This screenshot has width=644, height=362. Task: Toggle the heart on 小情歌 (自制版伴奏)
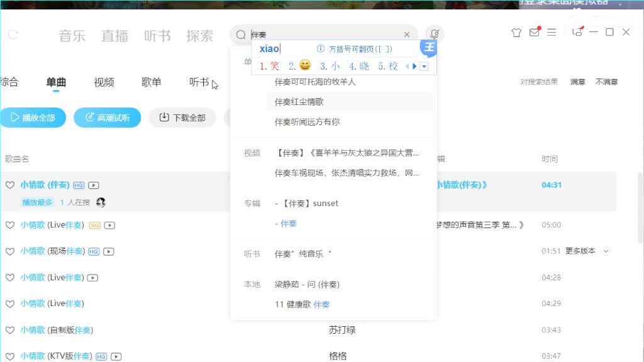click(x=11, y=330)
